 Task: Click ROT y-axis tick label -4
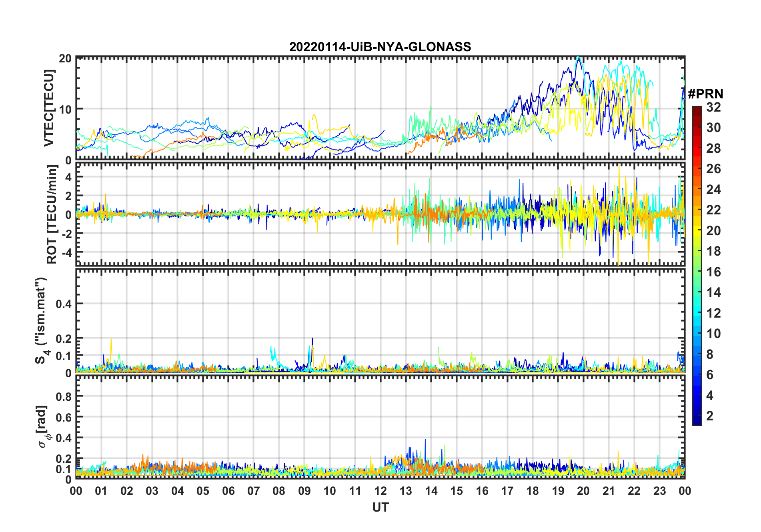(x=66, y=252)
